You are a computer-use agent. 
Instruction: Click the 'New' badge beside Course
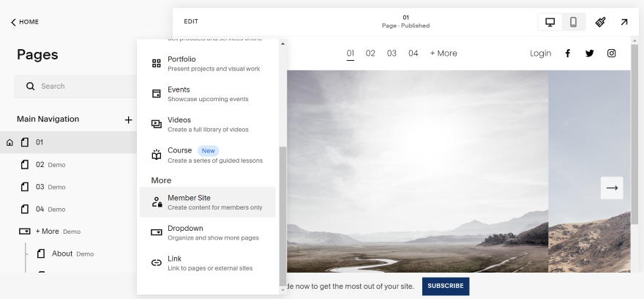(209, 151)
